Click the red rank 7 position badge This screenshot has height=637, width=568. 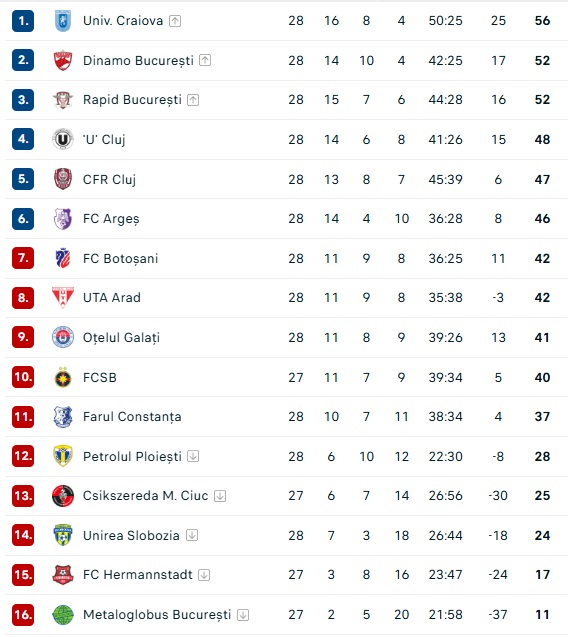(23, 258)
